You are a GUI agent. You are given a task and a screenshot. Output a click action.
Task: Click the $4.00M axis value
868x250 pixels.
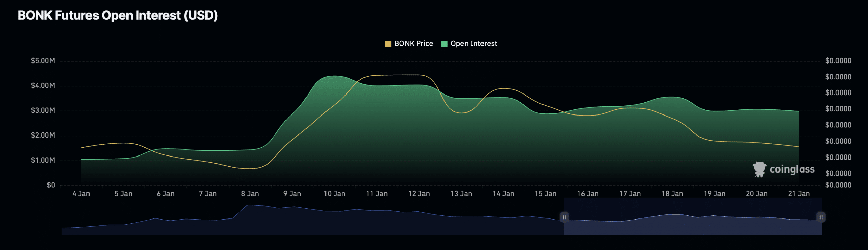(x=43, y=86)
